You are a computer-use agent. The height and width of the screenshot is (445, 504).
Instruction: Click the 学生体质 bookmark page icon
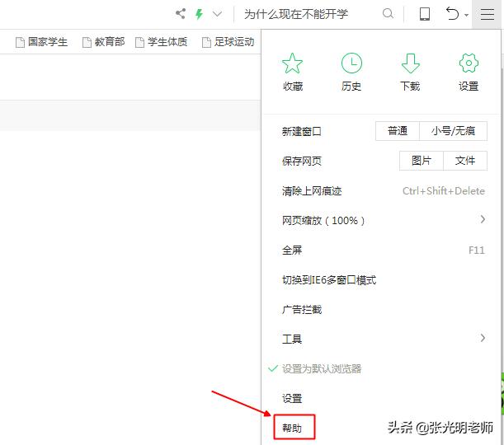(139, 42)
